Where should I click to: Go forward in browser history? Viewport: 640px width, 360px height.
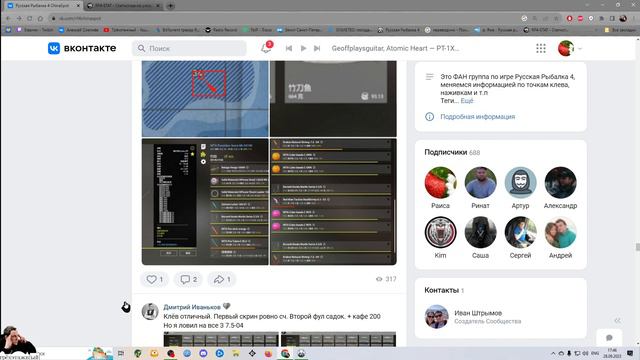tap(19, 18)
